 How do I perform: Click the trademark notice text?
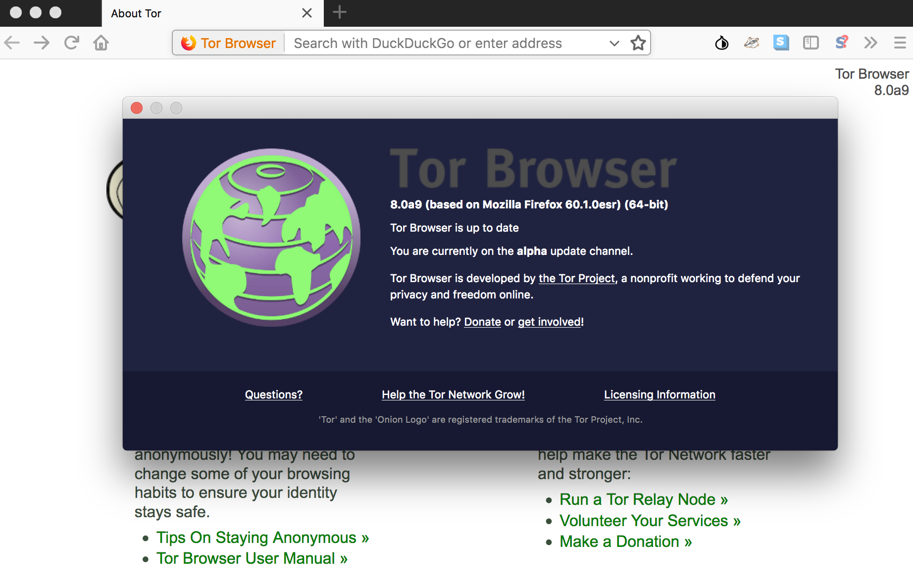coord(480,420)
